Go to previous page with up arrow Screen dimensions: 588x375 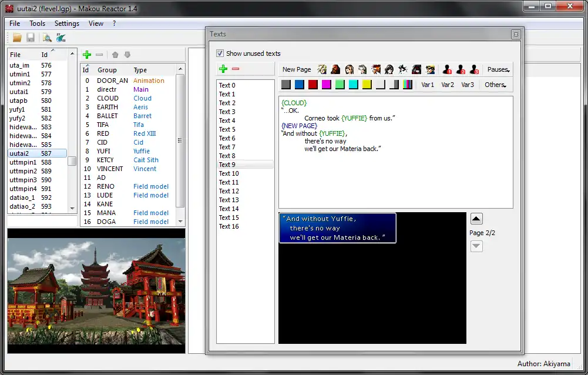[476, 219]
